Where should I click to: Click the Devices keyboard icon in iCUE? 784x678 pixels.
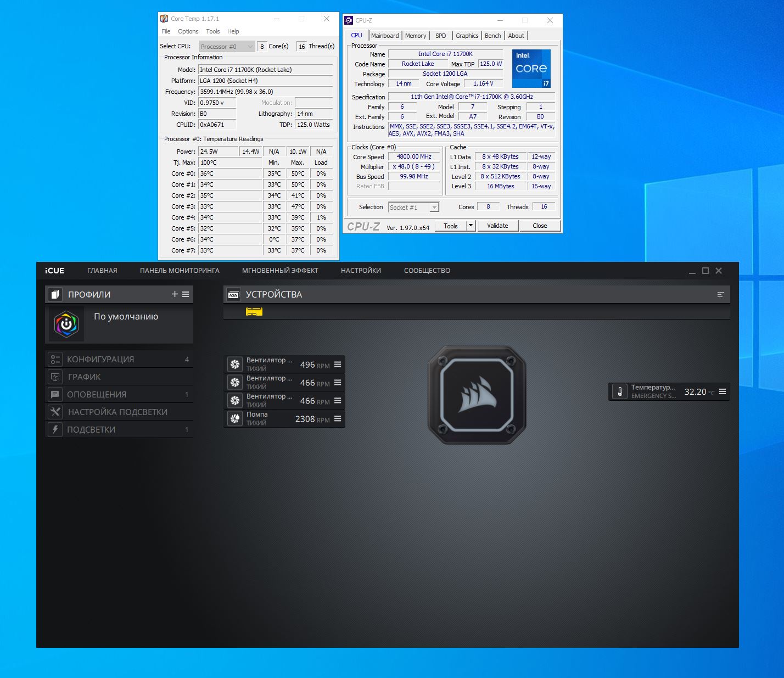click(x=233, y=295)
